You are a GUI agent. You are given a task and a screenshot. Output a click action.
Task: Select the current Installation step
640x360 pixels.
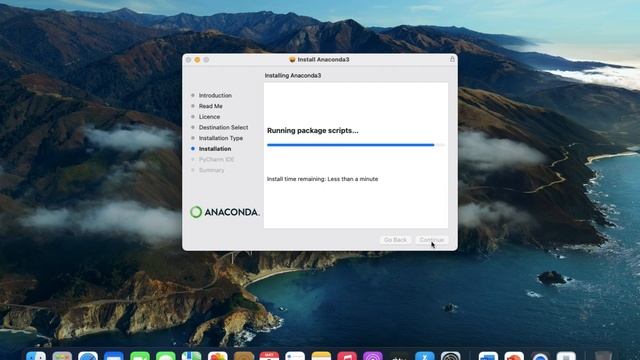coord(215,149)
